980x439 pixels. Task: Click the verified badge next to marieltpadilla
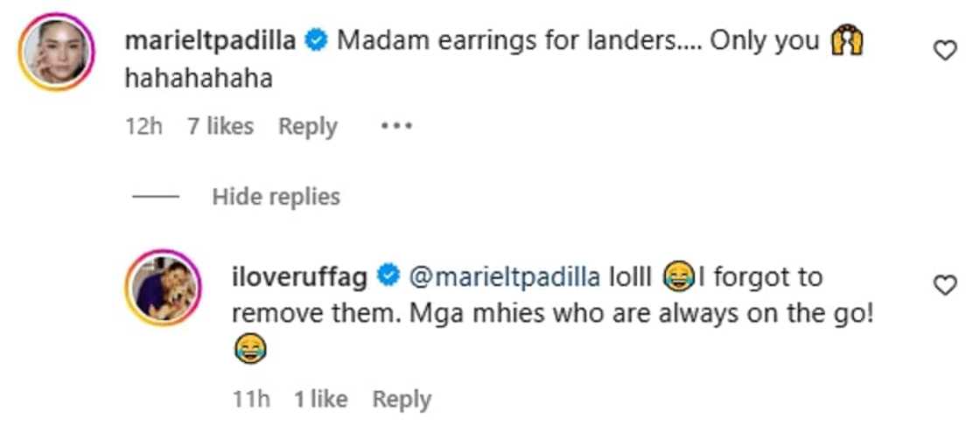(316, 41)
